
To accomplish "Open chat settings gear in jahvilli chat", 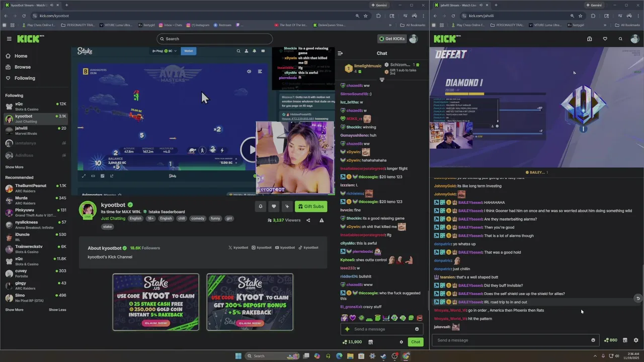I will pyautogui.click(x=636, y=340).
